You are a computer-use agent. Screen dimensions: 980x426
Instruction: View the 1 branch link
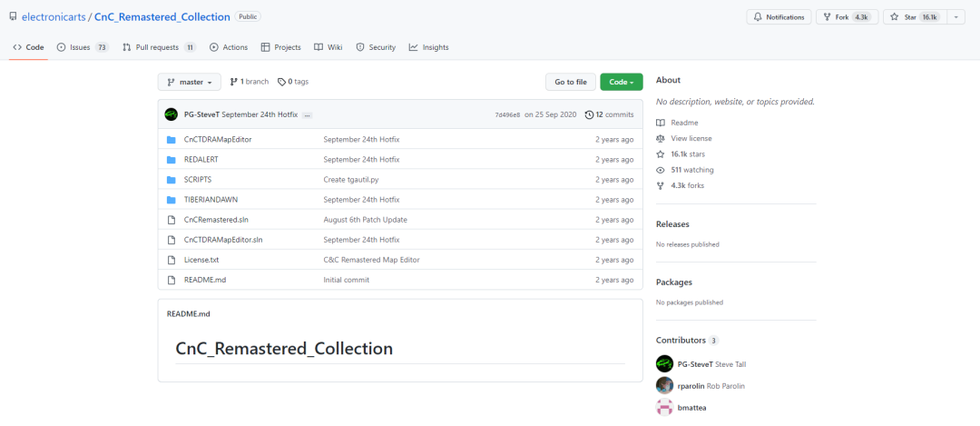click(250, 82)
